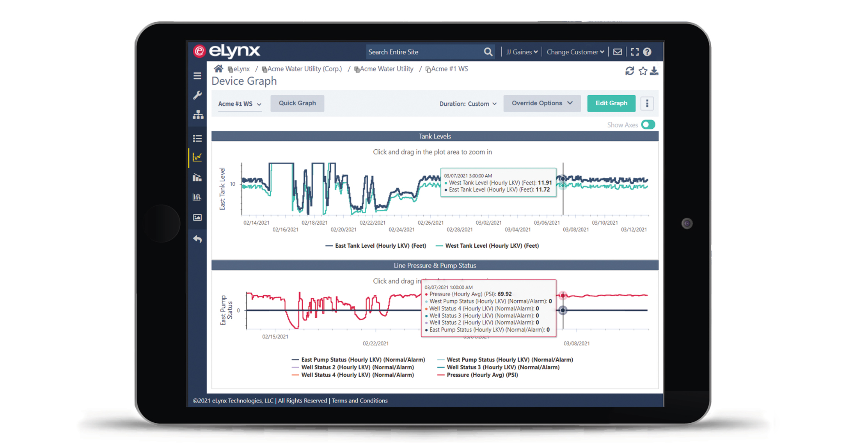Open the Override Options dropdown
This screenshot has height=445, width=868.
tap(541, 103)
